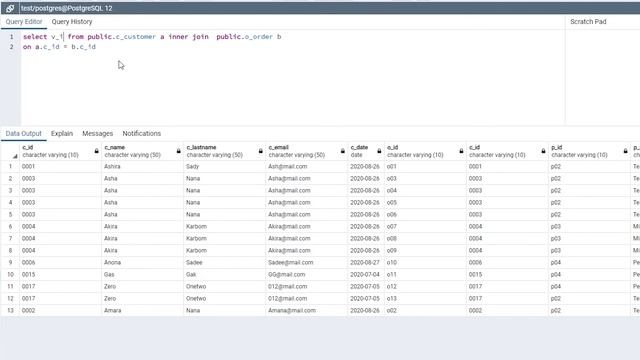
Task: Place cursor on SQL line 1 'select' keyword
Action: [35, 37]
